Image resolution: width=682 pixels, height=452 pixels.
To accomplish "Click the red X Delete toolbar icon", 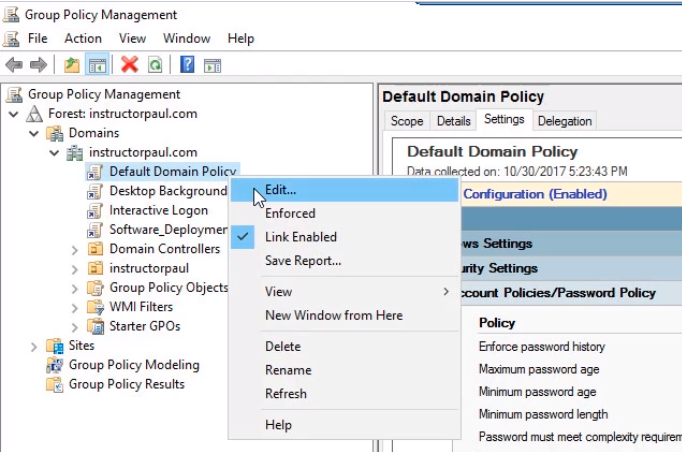I will (x=129, y=65).
